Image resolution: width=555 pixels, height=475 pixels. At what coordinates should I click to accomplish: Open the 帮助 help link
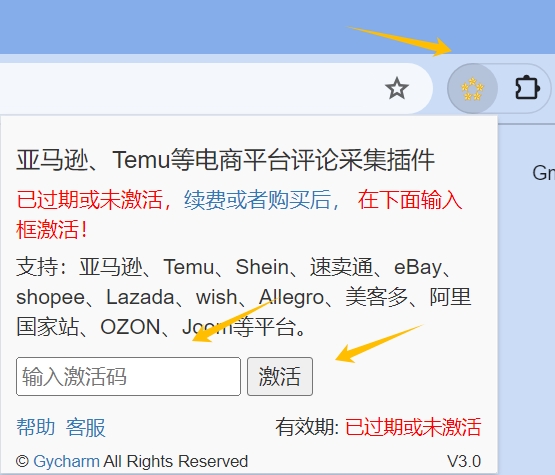click(36, 427)
